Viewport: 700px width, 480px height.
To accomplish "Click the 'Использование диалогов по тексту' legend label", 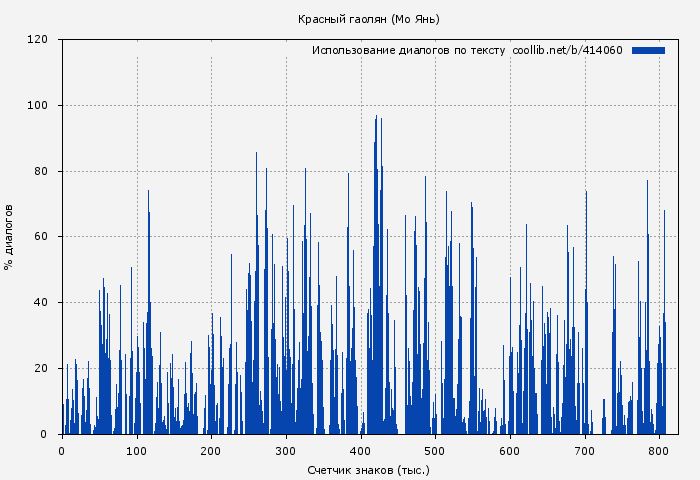I will click(408, 50).
